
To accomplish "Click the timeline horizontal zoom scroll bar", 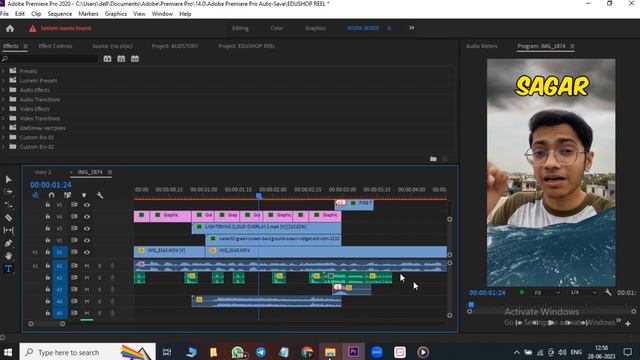I will click(x=47, y=324).
